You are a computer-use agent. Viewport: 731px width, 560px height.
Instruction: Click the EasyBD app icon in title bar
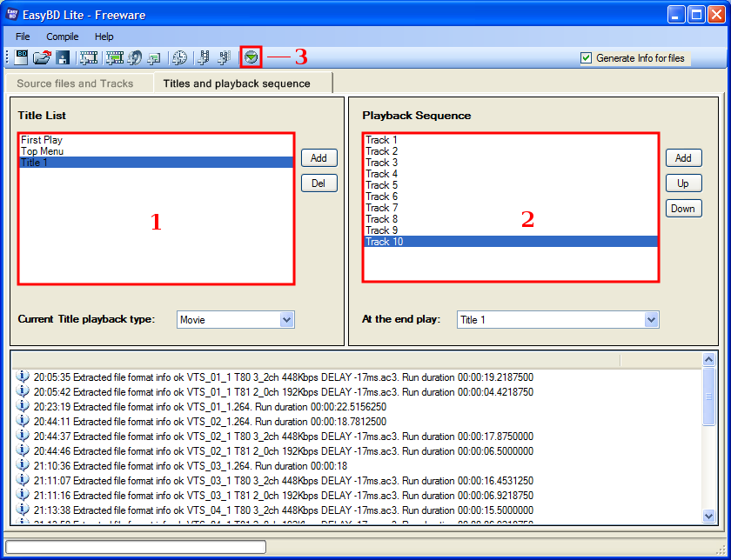click(x=12, y=15)
